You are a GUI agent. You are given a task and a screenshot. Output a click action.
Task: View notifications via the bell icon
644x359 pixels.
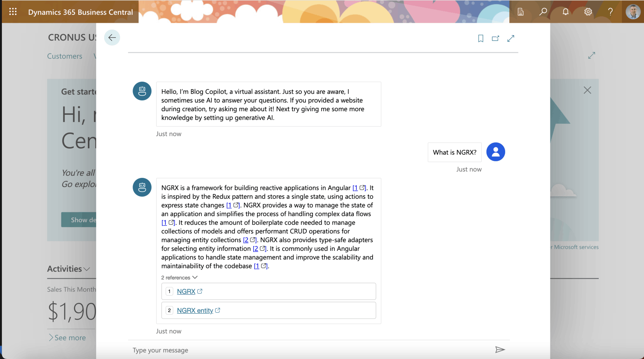(565, 12)
